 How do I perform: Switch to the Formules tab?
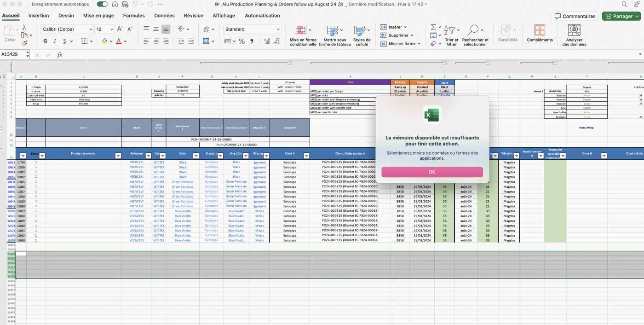pos(134,16)
